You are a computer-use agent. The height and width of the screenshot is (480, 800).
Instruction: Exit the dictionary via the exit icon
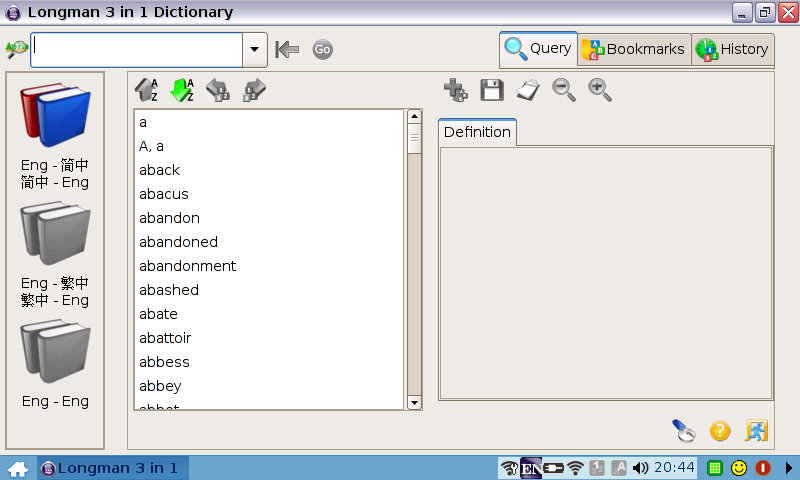point(756,431)
